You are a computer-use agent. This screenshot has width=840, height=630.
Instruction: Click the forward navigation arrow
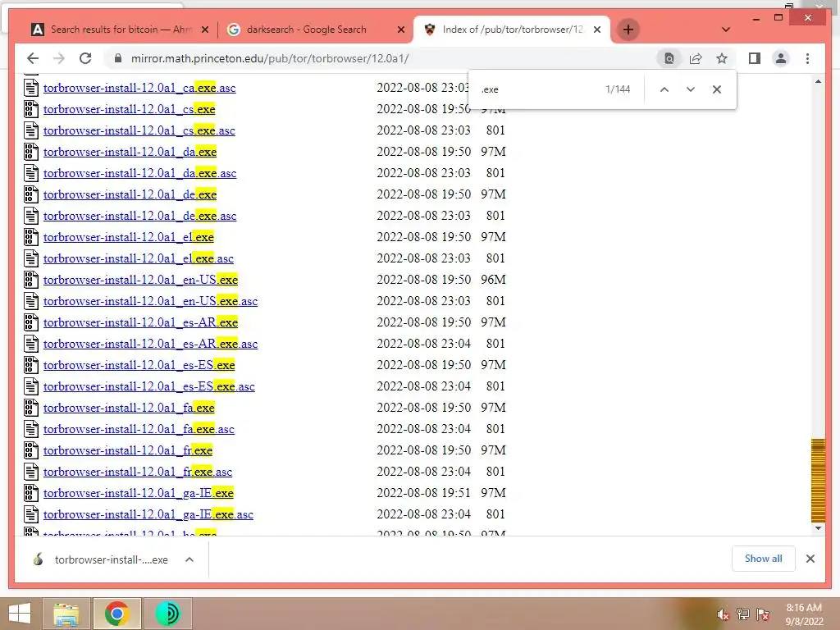(x=59, y=58)
